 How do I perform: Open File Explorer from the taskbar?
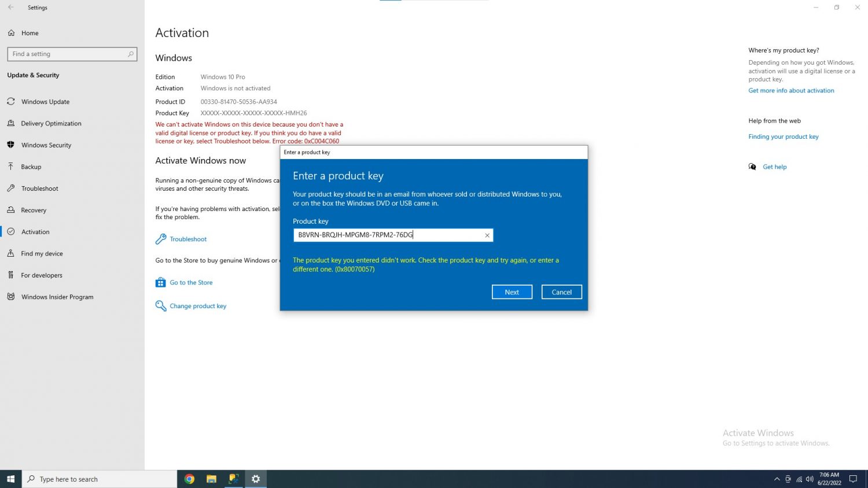(211, 479)
